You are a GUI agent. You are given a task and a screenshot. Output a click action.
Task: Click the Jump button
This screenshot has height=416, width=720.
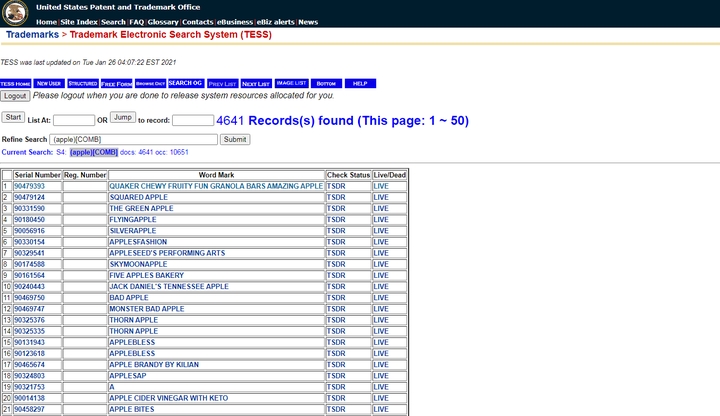(122, 118)
